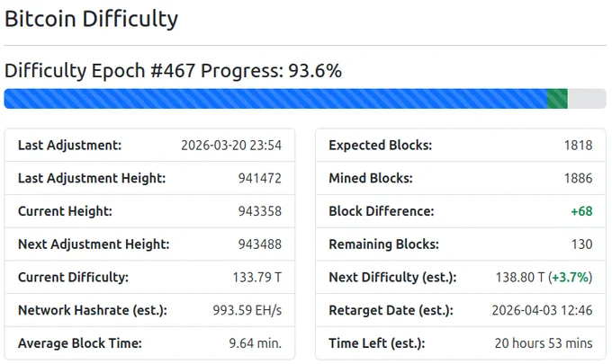Click the Difficulty Epoch #467 Progress title

173,71
